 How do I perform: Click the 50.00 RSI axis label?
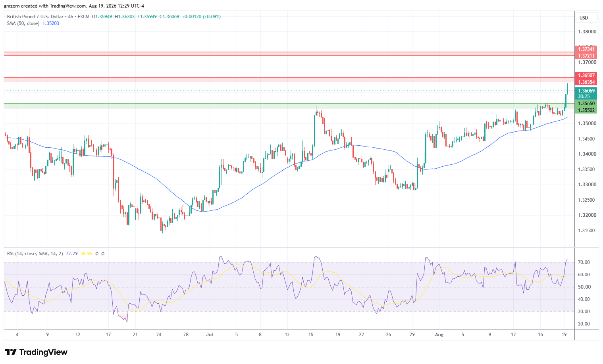point(584,287)
